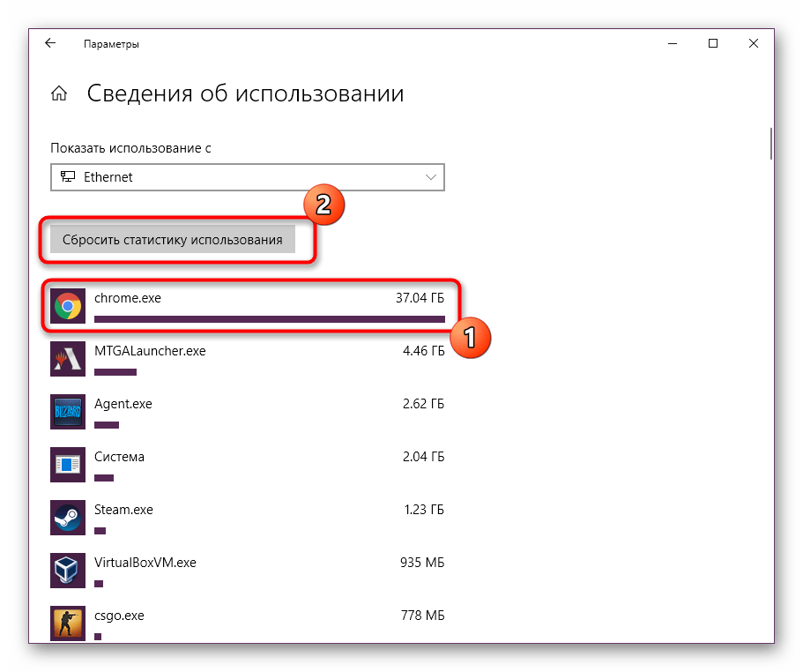This screenshot has width=803, height=672.
Task: Go to the Settings home icon
Action: click(60, 94)
